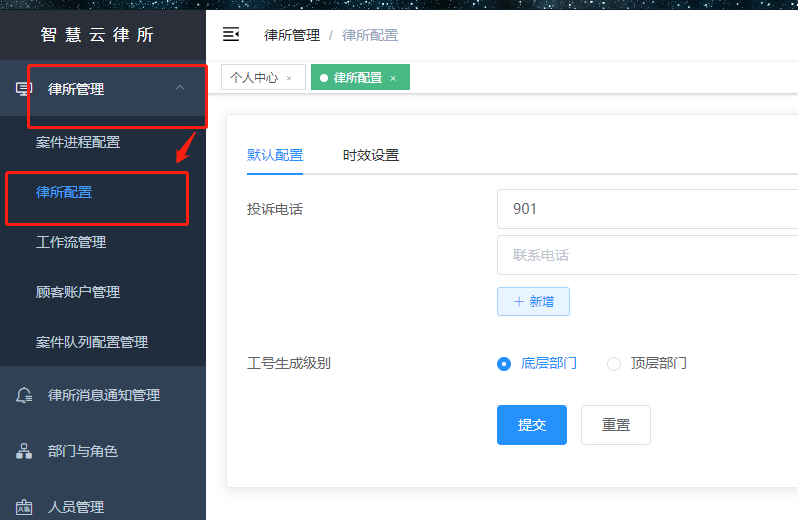The image size is (798, 520).
Task: Open 工作流管理 in the sidebar
Action: [103, 242]
